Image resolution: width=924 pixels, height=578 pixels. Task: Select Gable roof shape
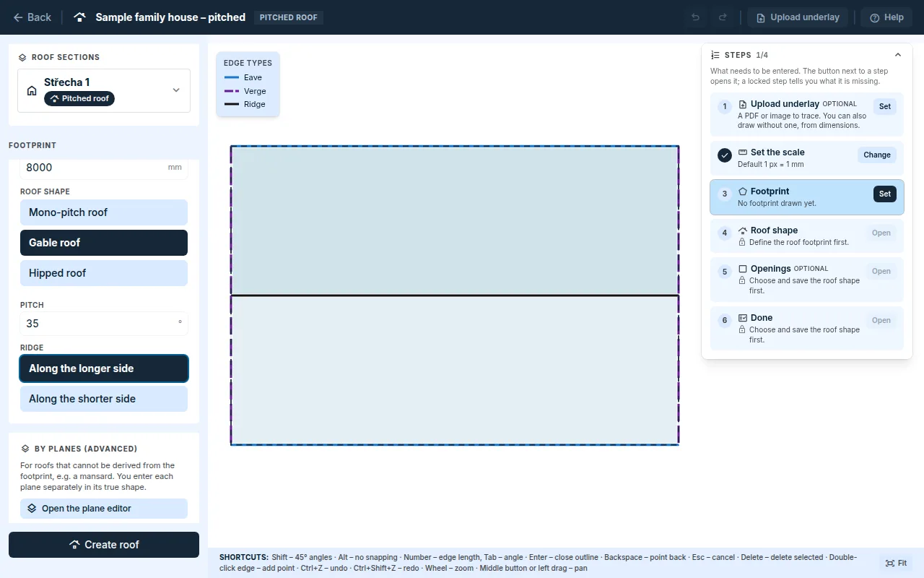[x=104, y=243]
